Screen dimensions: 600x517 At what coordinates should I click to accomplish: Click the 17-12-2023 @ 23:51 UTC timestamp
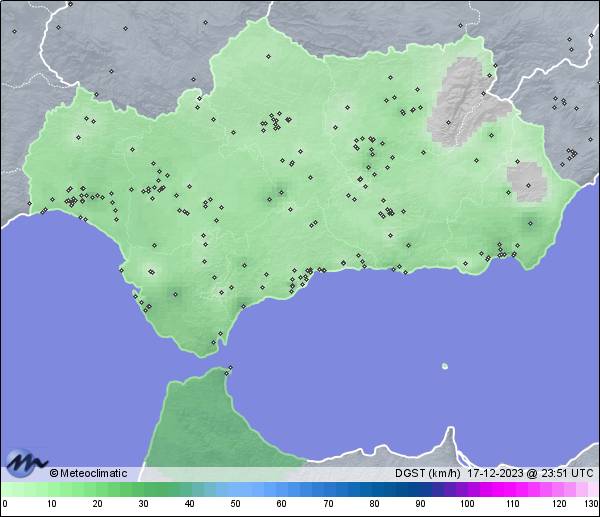click(x=530, y=473)
